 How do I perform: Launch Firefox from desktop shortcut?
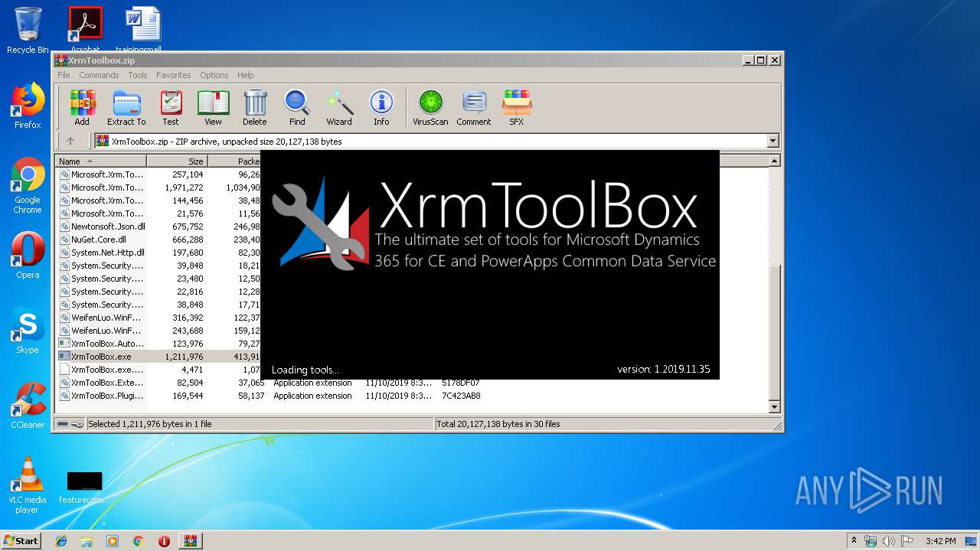coord(28,106)
